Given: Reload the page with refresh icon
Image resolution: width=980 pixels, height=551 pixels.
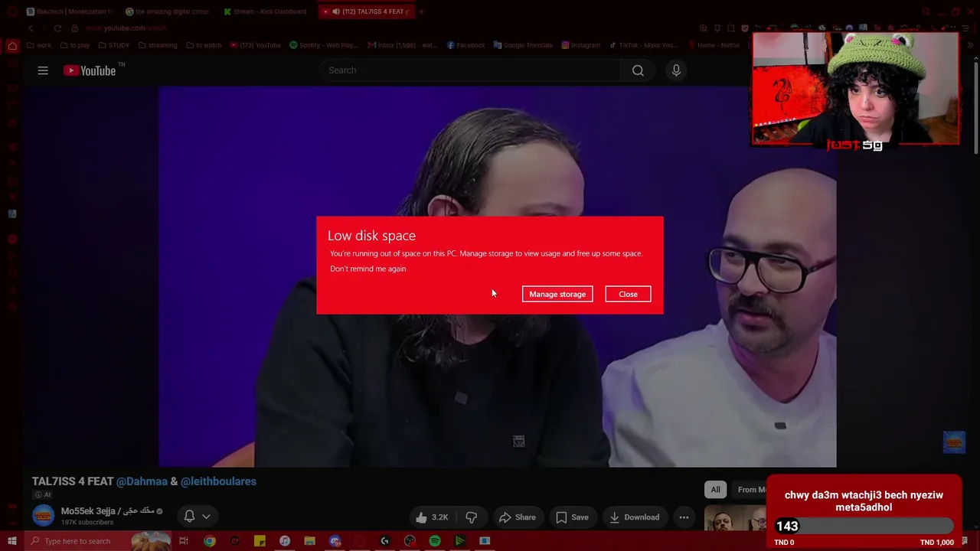Looking at the screenshot, I should point(57,28).
